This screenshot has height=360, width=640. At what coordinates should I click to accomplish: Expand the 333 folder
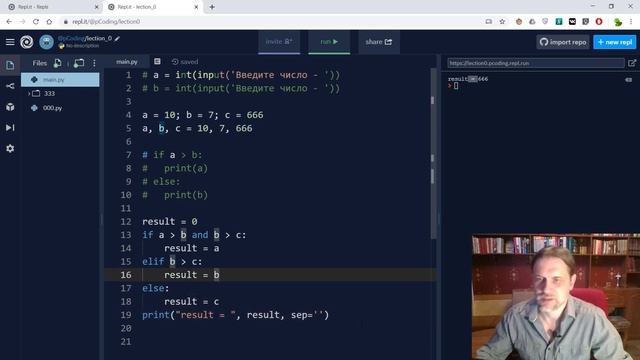(x=29, y=93)
